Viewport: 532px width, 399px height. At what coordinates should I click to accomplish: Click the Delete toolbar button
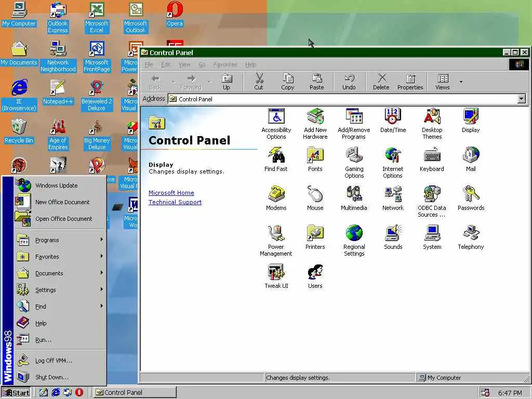(x=381, y=82)
